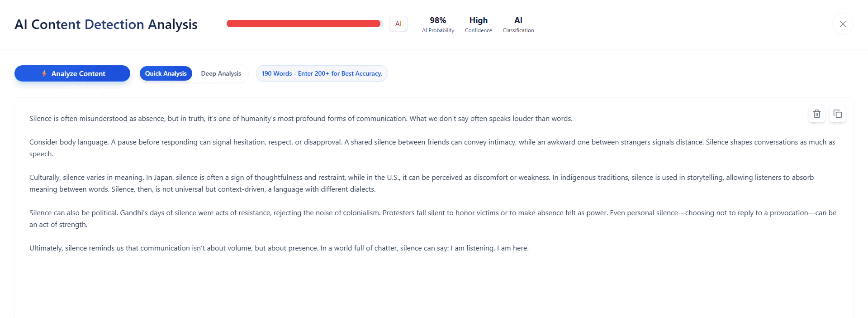Switch to Deep Analysis mode

221,73
